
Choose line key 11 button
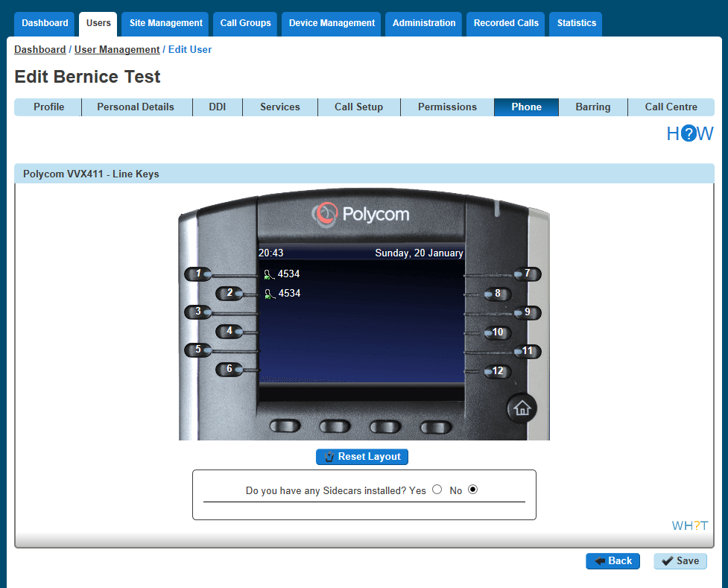[x=528, y=352]
